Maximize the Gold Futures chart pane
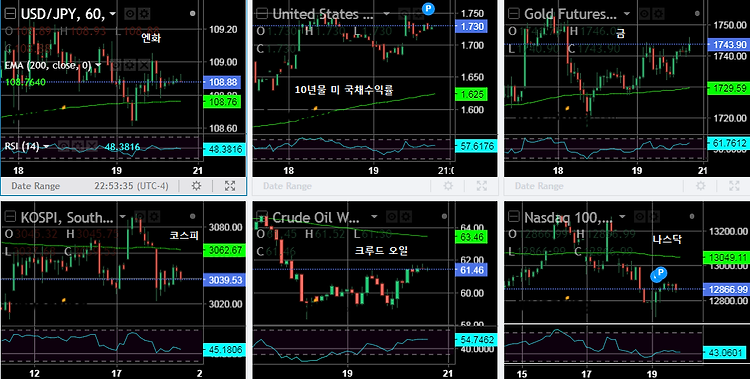The height and width of the screenshot is (379, 750). pos(734,186)
